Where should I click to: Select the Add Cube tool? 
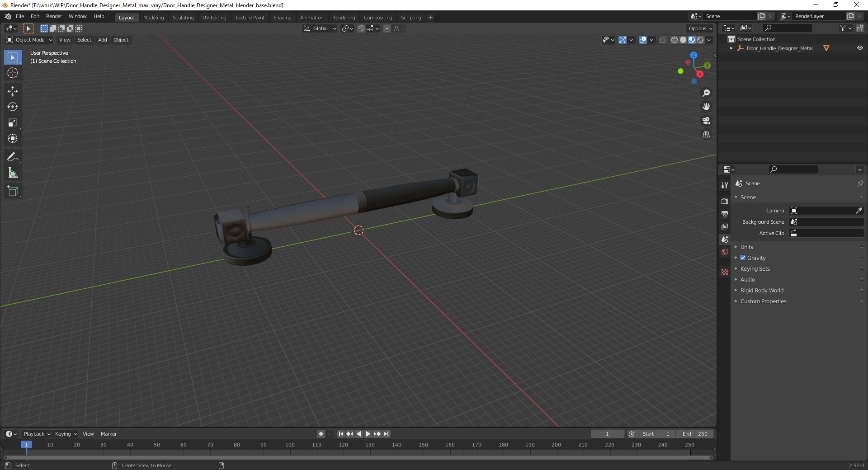(13, 191)
